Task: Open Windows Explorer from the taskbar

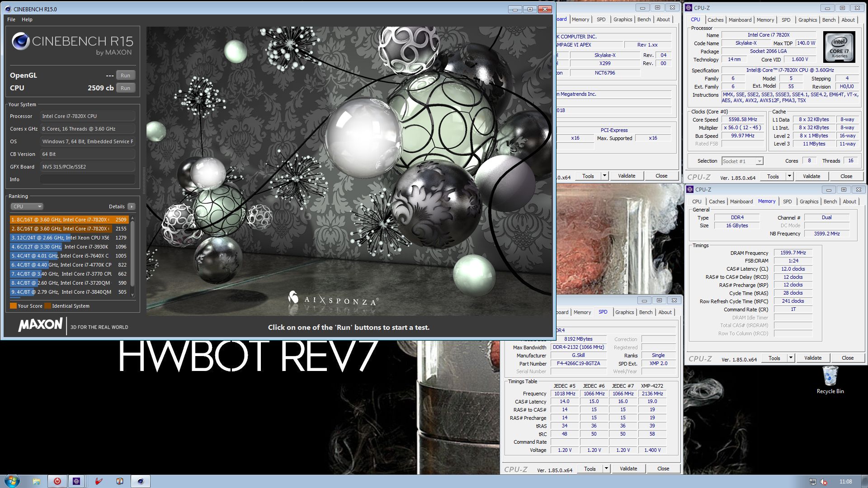Action: 36,482
